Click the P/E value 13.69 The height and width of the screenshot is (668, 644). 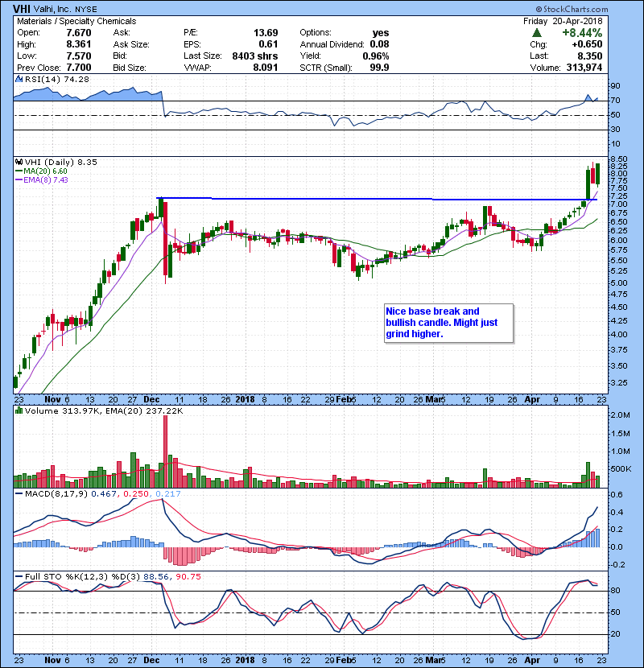(x=266, y=33)
